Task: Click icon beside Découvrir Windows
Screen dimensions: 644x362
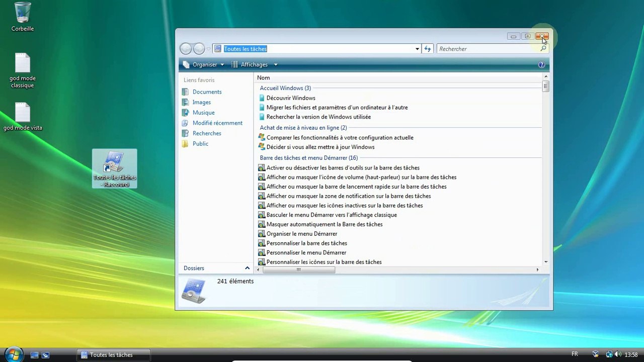Action: click(262, 98)
